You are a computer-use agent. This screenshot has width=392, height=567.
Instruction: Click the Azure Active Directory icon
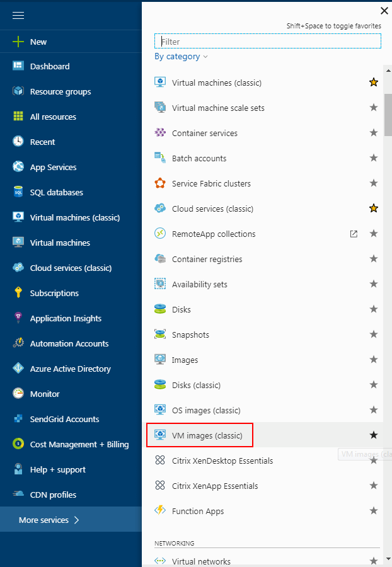[18, 369]
